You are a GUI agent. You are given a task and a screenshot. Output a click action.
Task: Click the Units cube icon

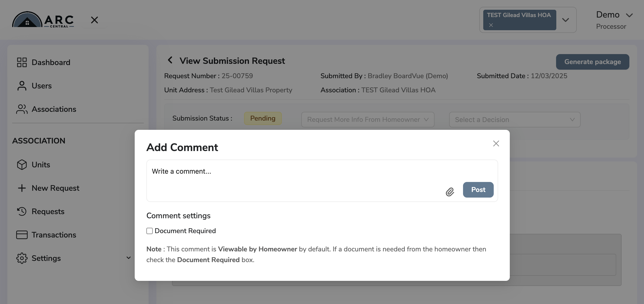tap(22, 164)
